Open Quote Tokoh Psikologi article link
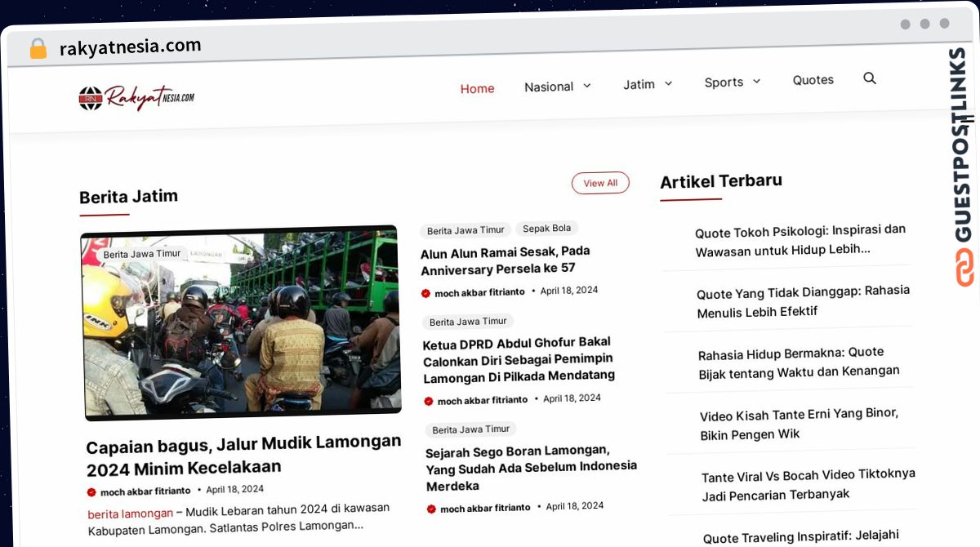 (x=801, y=240)
